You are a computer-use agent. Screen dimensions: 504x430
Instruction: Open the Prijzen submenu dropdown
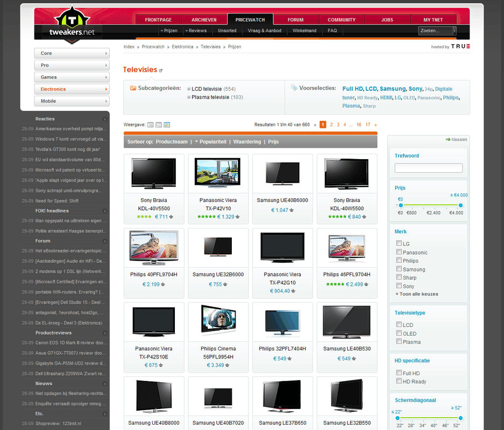(169, 31)
